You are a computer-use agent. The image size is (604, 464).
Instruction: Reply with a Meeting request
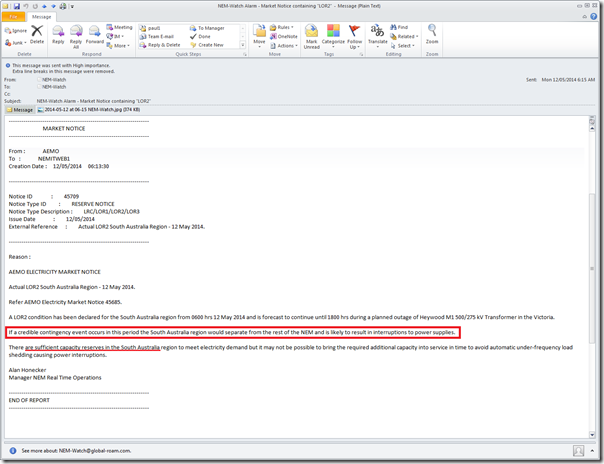pyautogui.click(x=119, y=27)
